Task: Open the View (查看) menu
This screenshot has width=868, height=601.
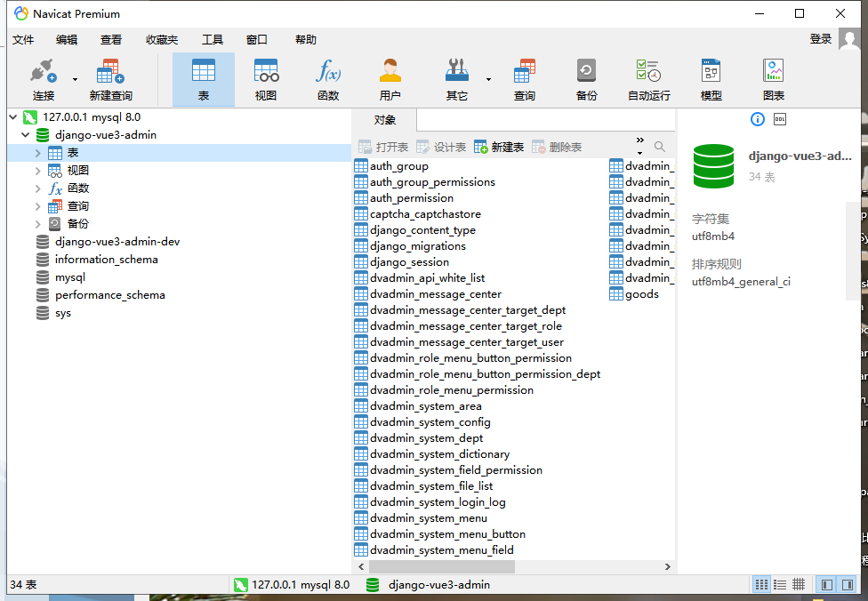Action: (x=110, y=40)
